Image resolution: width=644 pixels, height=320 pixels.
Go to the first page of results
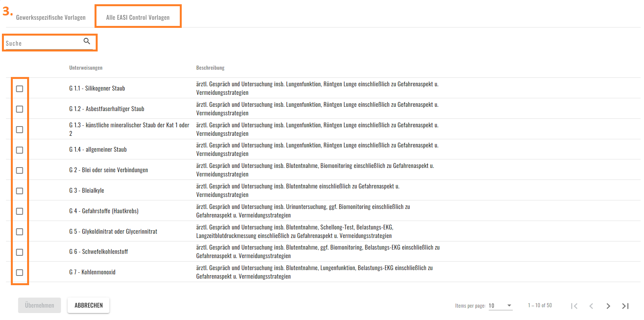coord(574,306)
